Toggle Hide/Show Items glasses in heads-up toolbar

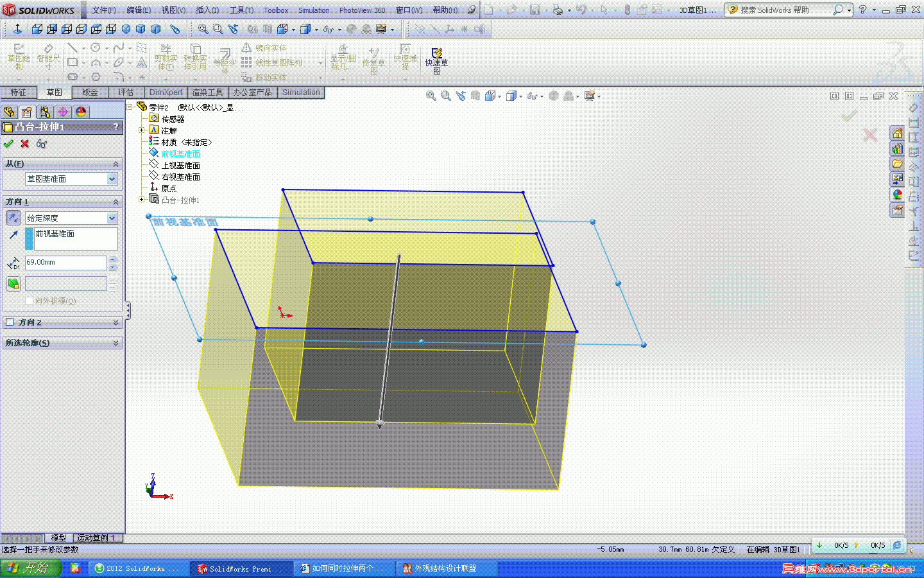tap(532, 96)
